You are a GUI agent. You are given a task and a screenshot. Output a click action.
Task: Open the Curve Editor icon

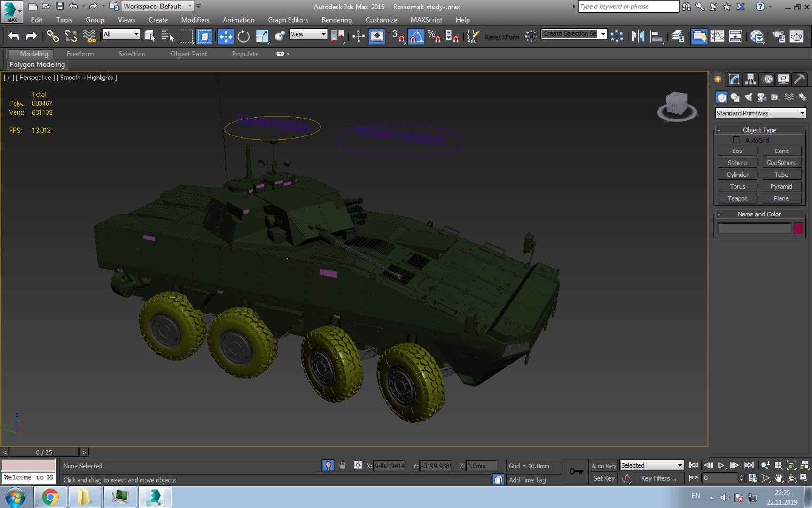(717, 36)
